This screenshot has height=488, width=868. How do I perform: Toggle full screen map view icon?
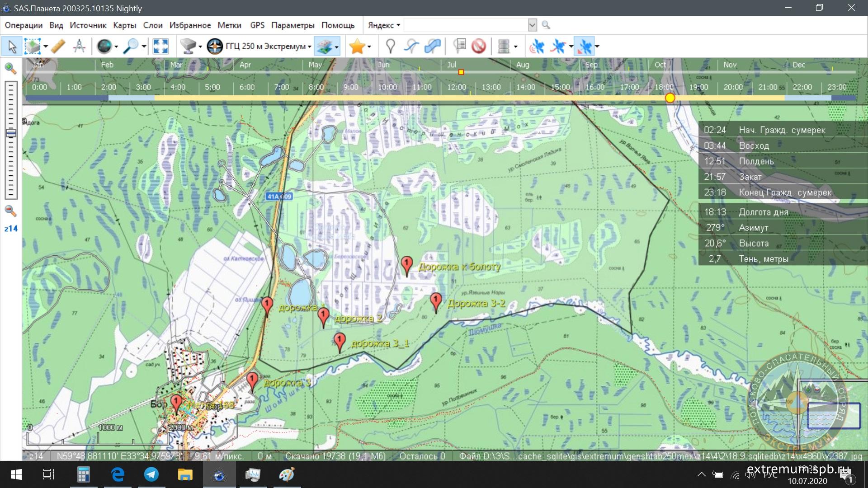tap(160, 46)
